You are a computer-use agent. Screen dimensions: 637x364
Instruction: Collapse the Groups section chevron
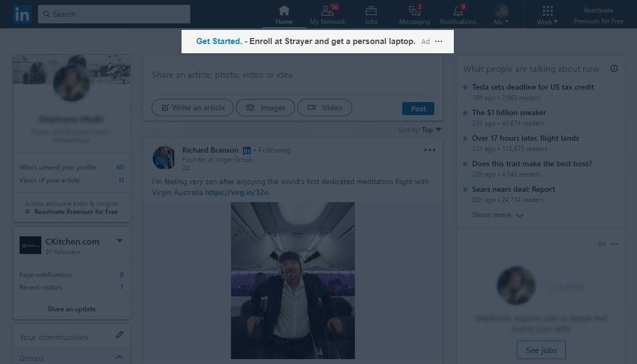(x=120, y=357)
